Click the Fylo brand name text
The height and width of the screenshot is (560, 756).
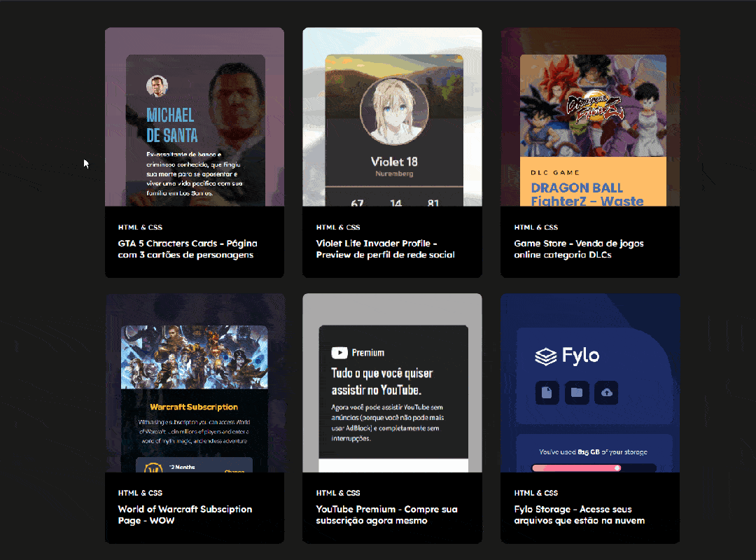pos(580,356)
